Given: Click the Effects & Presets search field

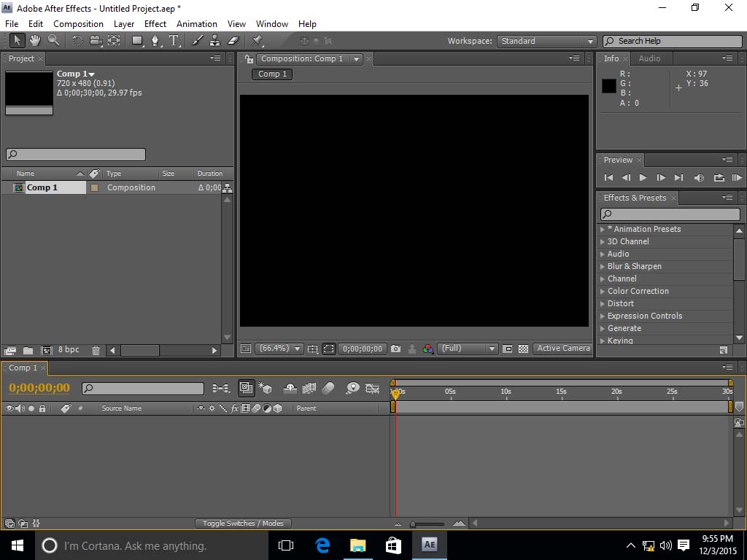Looking at the screenshot, I should tap(670, 214).
